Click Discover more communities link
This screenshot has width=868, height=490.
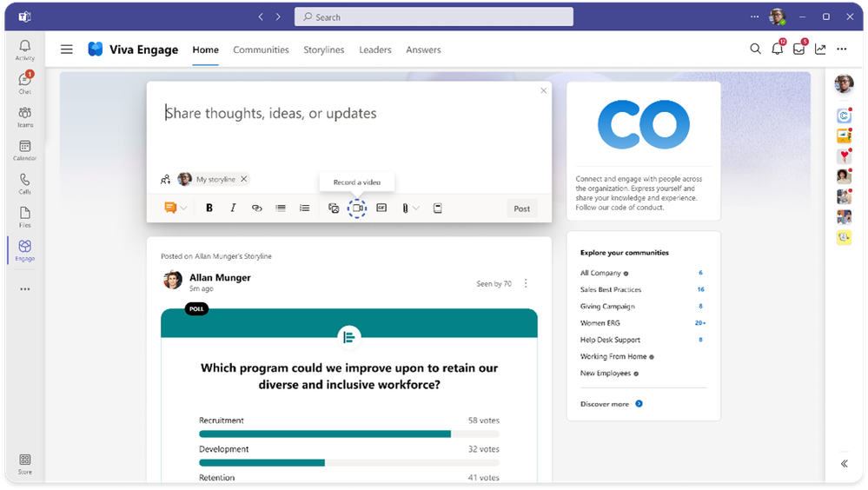click(x=611, y=404)
